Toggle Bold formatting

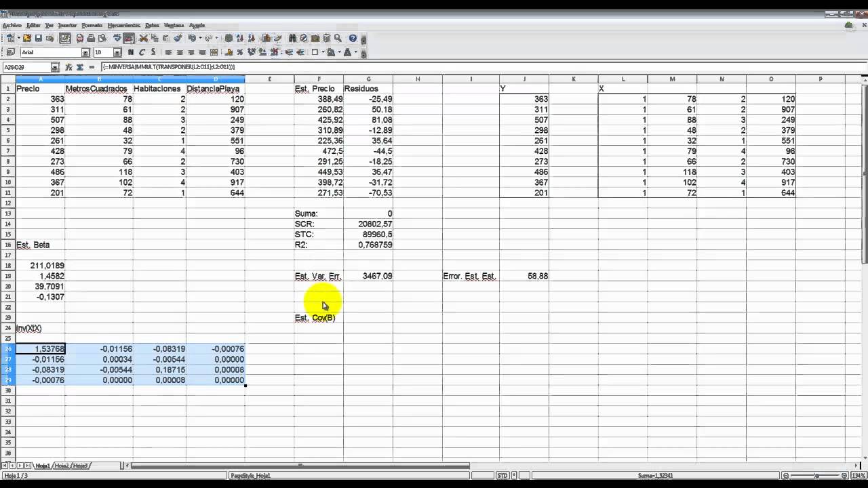point(131,52)
